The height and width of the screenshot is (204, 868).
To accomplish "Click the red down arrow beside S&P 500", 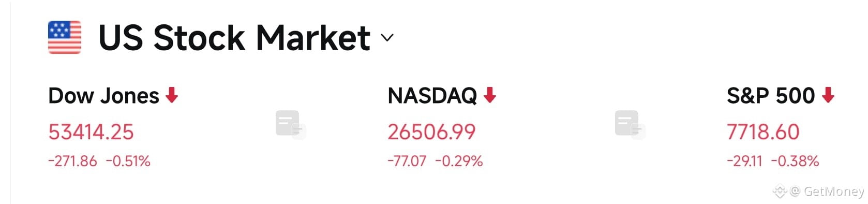I will coord(828,95).
